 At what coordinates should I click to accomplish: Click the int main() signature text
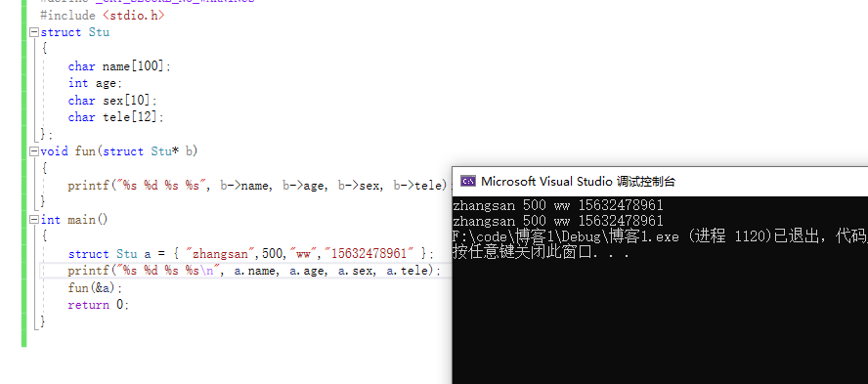coord(74,220)
